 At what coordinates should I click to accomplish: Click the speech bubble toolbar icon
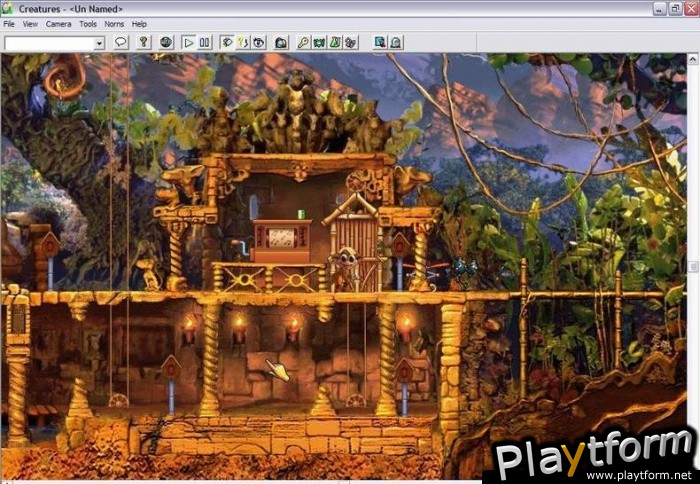[121, 42]
